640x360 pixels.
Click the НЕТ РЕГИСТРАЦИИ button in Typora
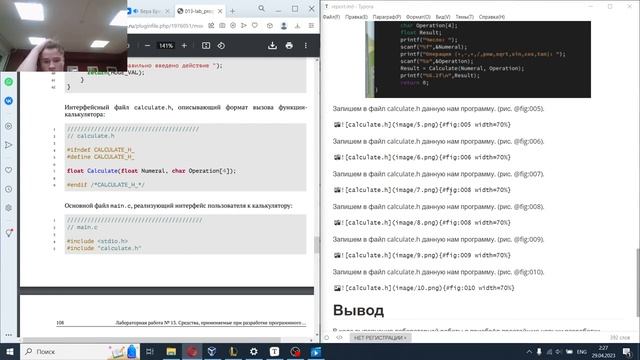[x=380, y=338]
